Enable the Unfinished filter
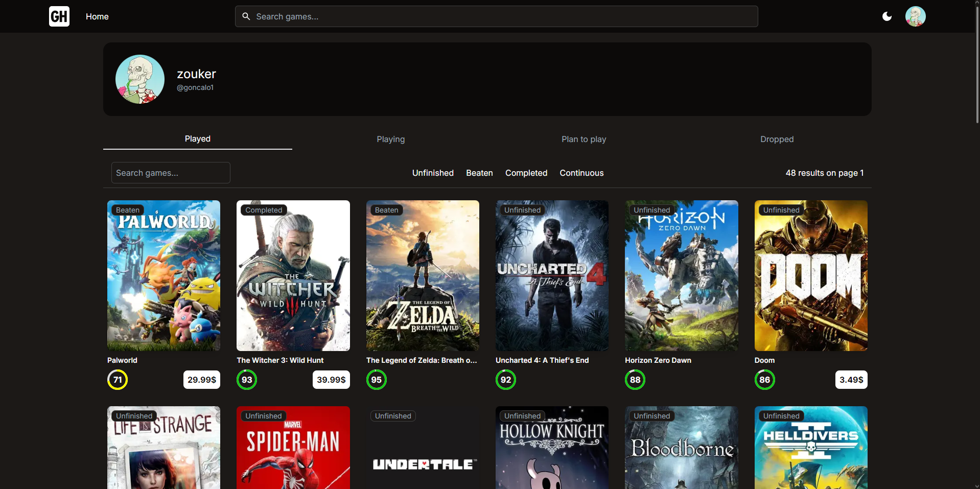 [432, 173]
